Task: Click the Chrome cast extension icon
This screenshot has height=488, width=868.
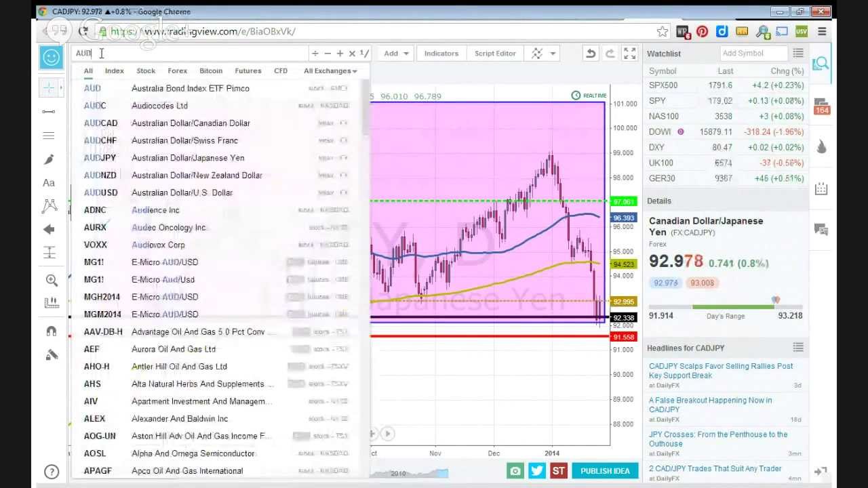Action: tap(782, 31)
